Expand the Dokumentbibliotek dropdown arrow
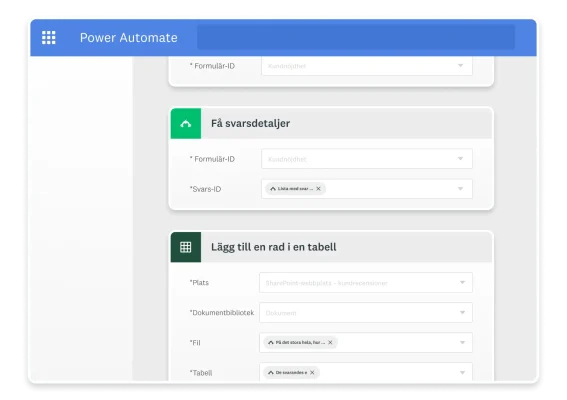Viewport: 567px width, 400px height. coord(462,312)
